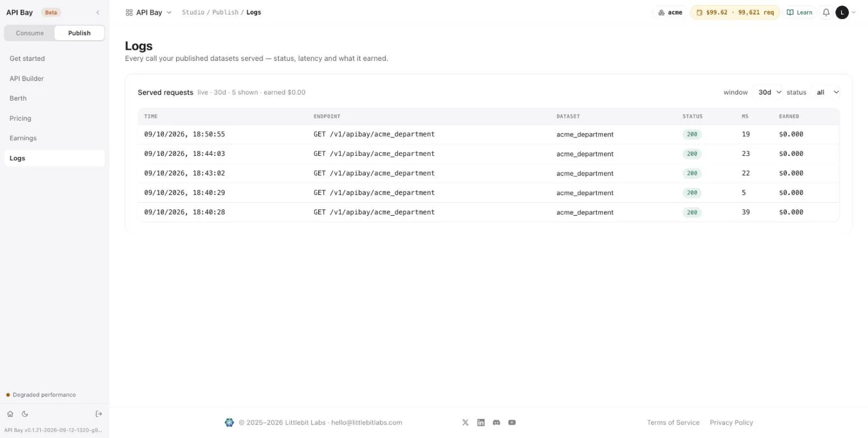The height and width of the screenshot is (438, 868).
Task: Open Earnings in the sidebar
Action: (54, 138)
